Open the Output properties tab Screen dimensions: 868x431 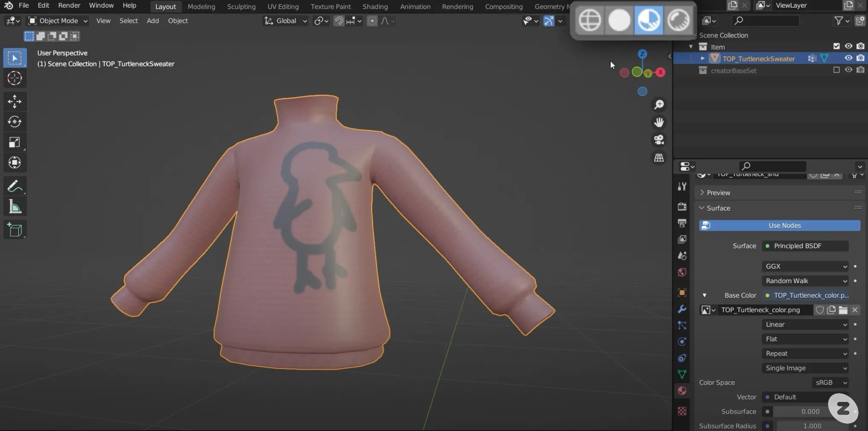point(682,223)
